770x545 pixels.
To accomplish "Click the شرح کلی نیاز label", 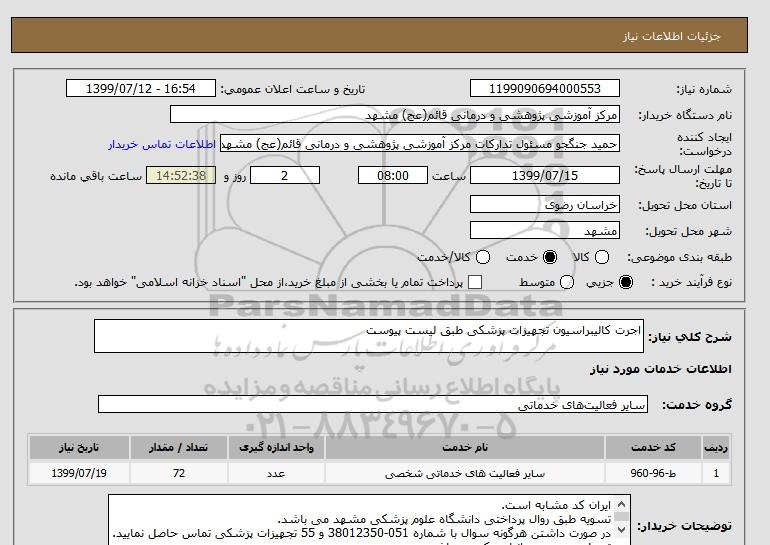I will (x=690, y=337).
